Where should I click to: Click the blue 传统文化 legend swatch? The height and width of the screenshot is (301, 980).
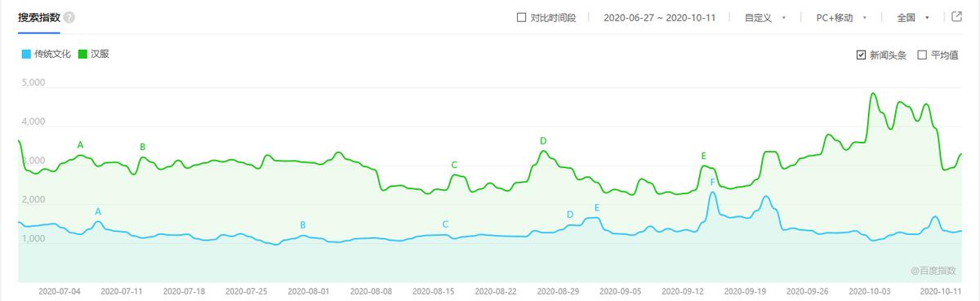click(26, 54)
